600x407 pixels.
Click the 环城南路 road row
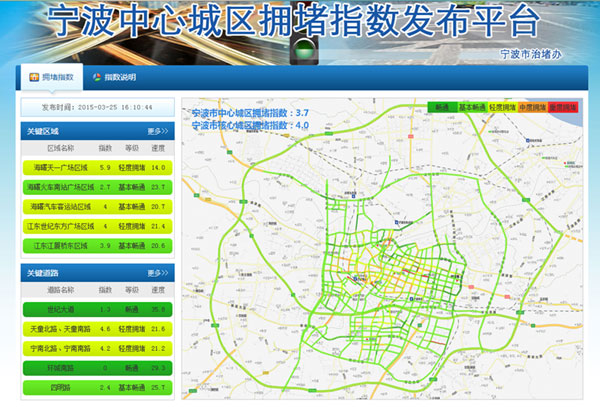97,368
